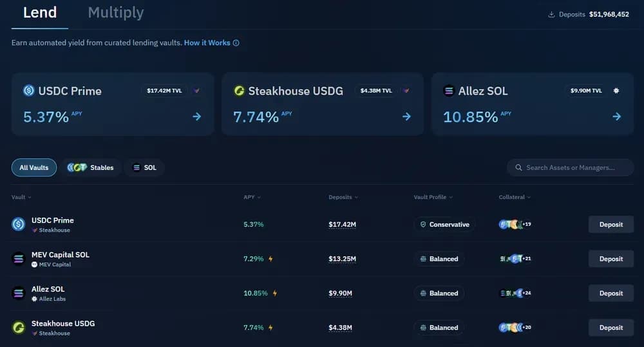Open the How it Works link
Viewport: 644px width, 347px height.
click(207, 42)
